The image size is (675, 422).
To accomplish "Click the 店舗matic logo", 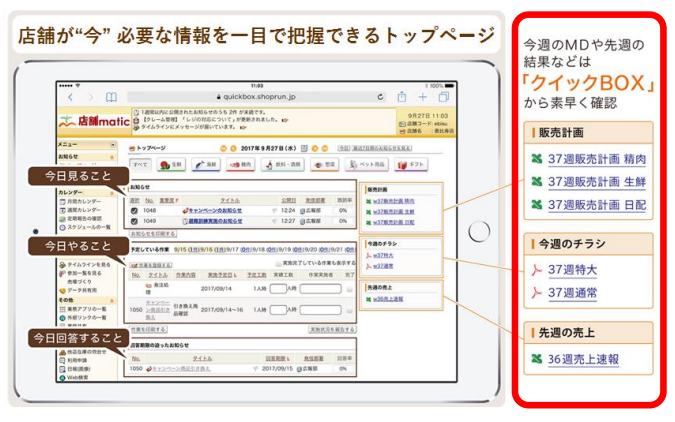I will pyautogui.click(x=94, y=121).
